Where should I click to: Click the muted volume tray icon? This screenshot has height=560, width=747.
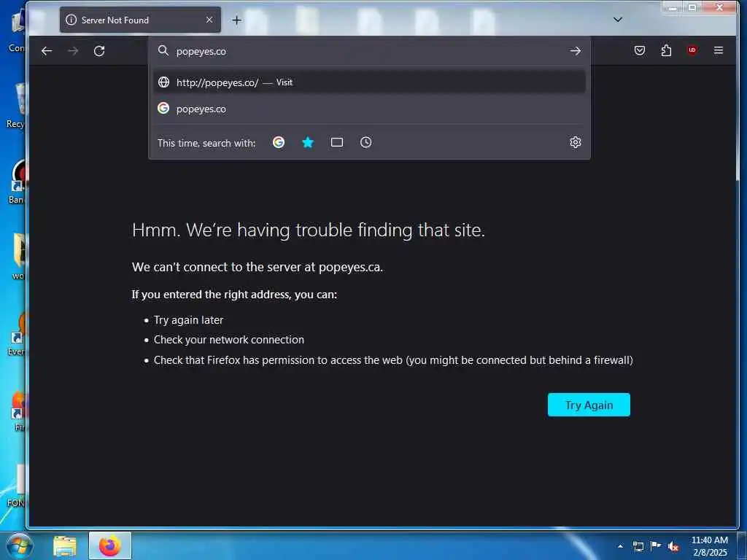tap(673, 546)
